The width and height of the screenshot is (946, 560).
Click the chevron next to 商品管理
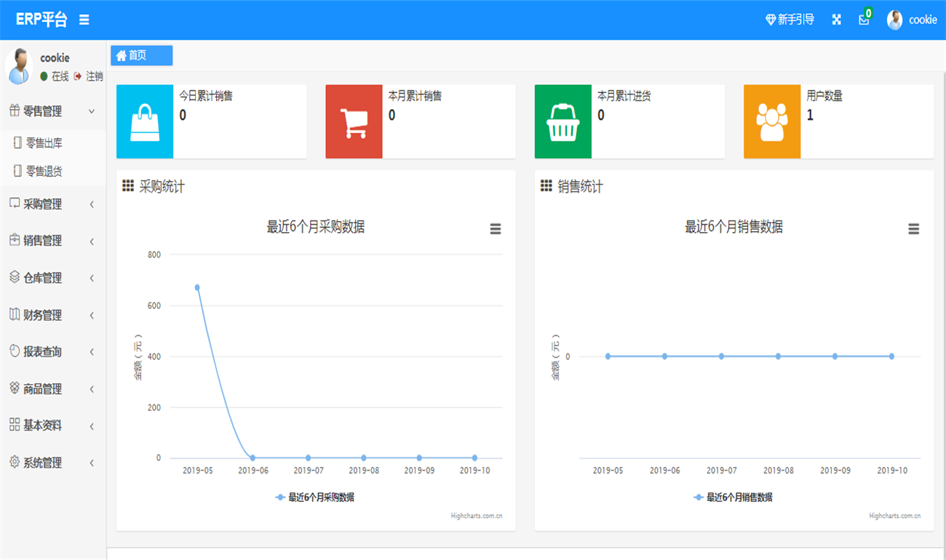92,390
